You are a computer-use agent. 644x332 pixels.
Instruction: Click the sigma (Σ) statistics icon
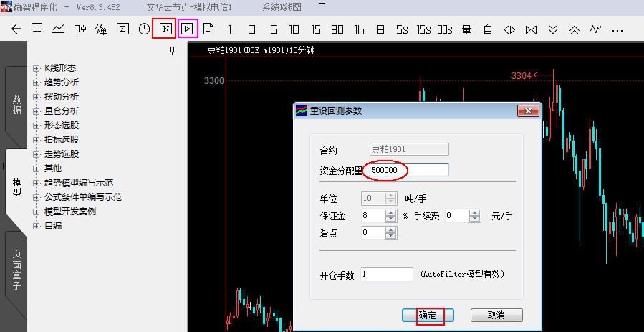(x=122, y=29)
